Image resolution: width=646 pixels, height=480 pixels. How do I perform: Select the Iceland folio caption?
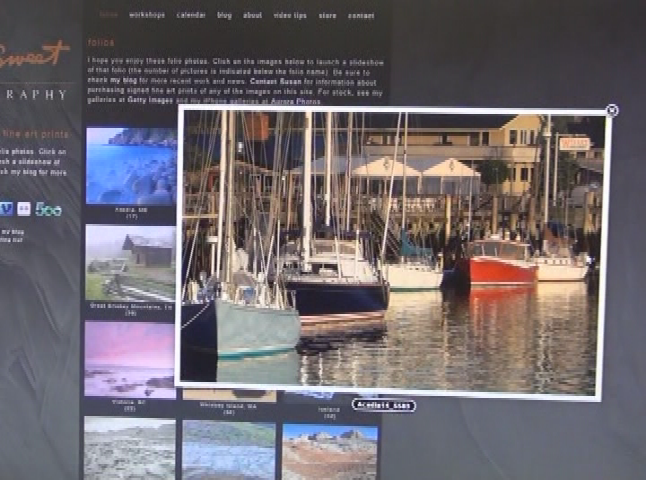tap(329, 410)
